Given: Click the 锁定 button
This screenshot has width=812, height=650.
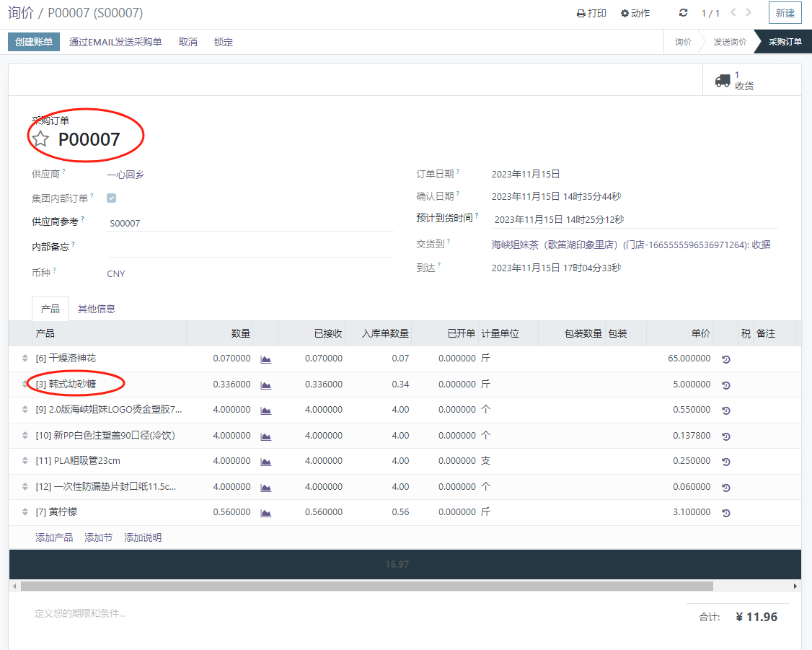Looking at the screenshot, I should tap(224, 42).
